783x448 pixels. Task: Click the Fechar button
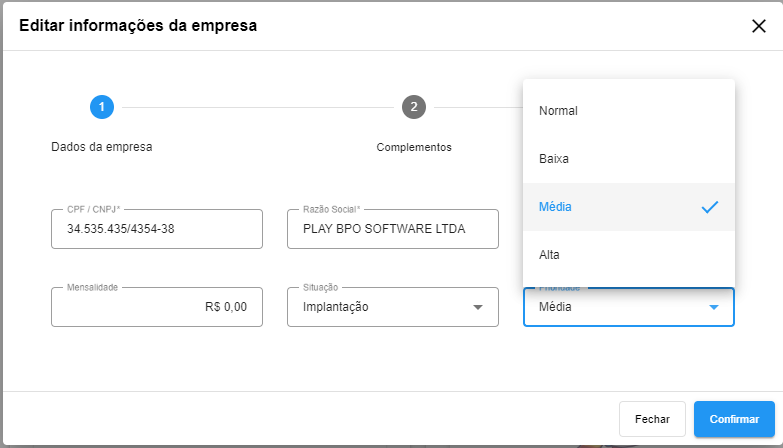tap(652, 419)
